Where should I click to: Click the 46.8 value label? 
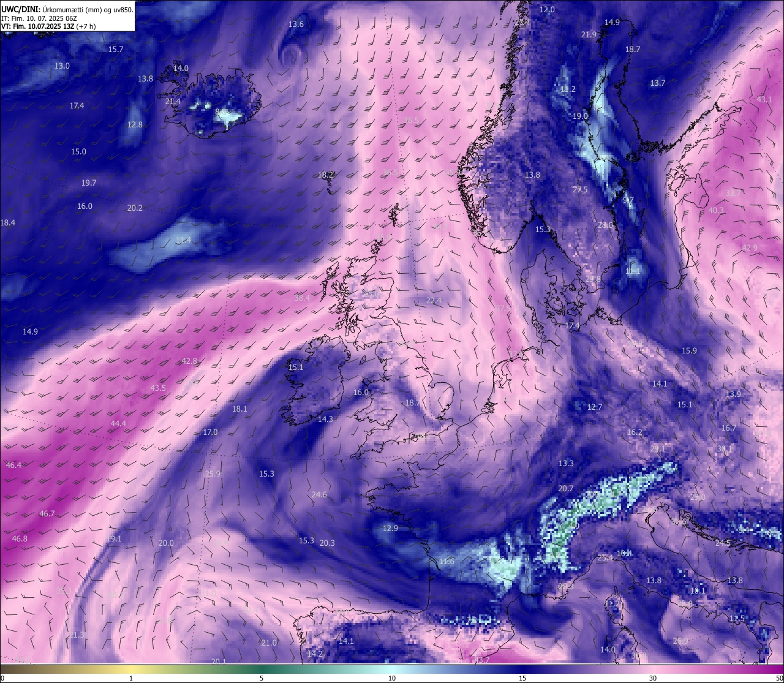coord(20,538)
